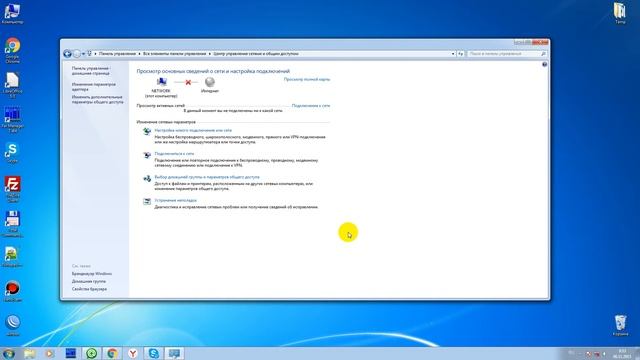This screenshot has height=360, width=640.
Task: Open Google Chrome from taskbar
Action: tap(112, 353)
